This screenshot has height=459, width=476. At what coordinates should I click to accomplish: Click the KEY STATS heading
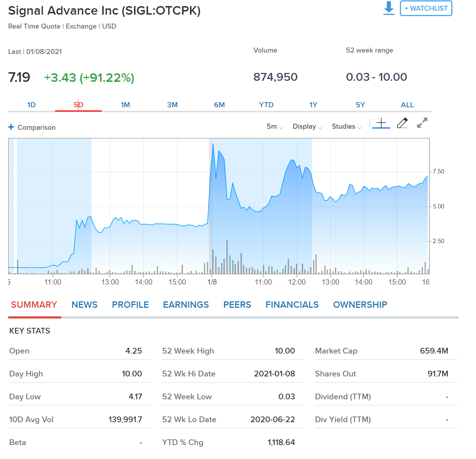click(30, 331)
